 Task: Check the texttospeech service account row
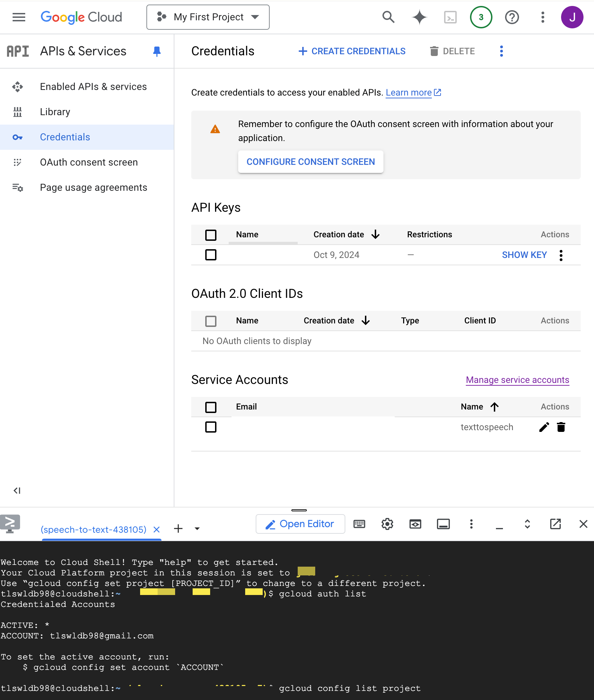click(x=211, y=427)
